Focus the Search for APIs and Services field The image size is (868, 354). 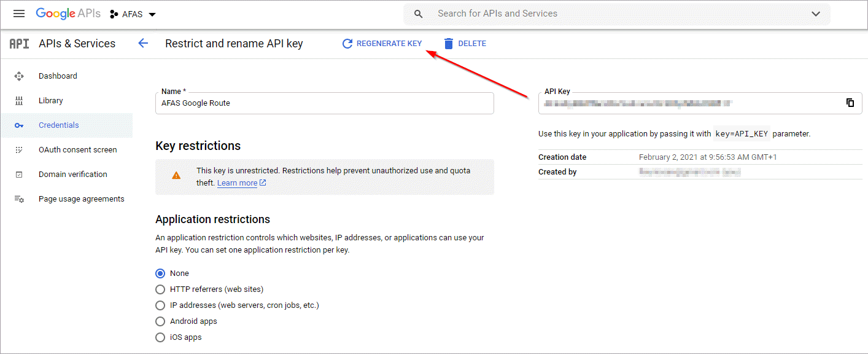617,14
